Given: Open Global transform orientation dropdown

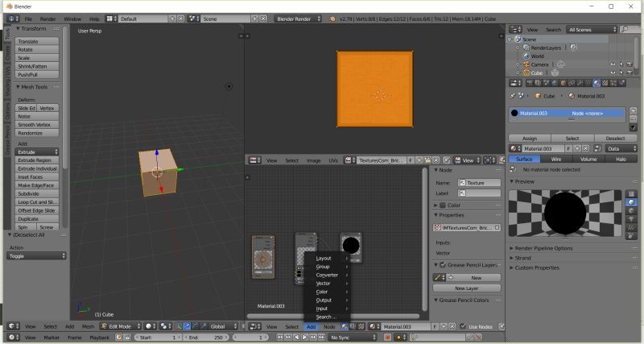Looking at the screenshot, I should (224, 326).
